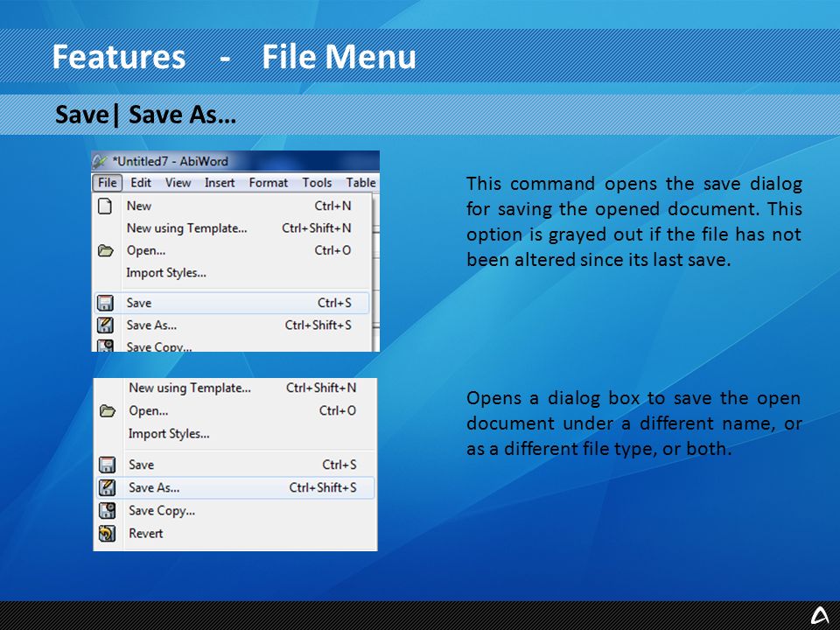Click the AbiWord title bar app icon
This screenshot has width=840, height=630.
pyautogui.click(x=100, y=161)
